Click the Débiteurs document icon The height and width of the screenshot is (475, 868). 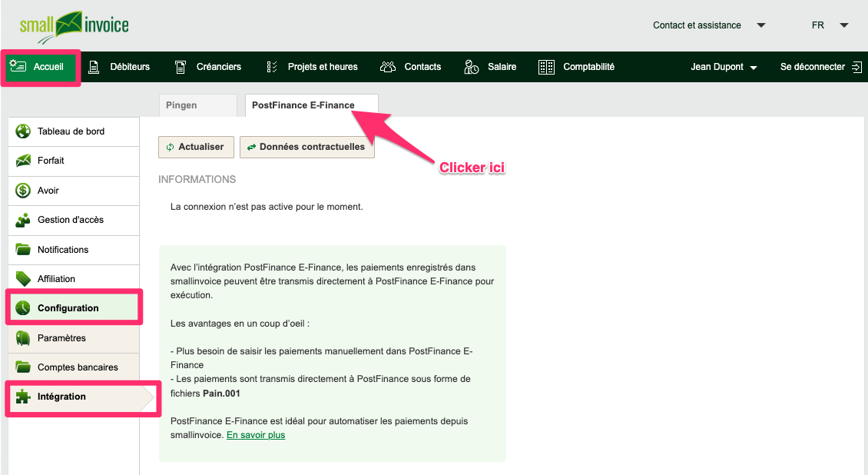[x=94, y=67]
